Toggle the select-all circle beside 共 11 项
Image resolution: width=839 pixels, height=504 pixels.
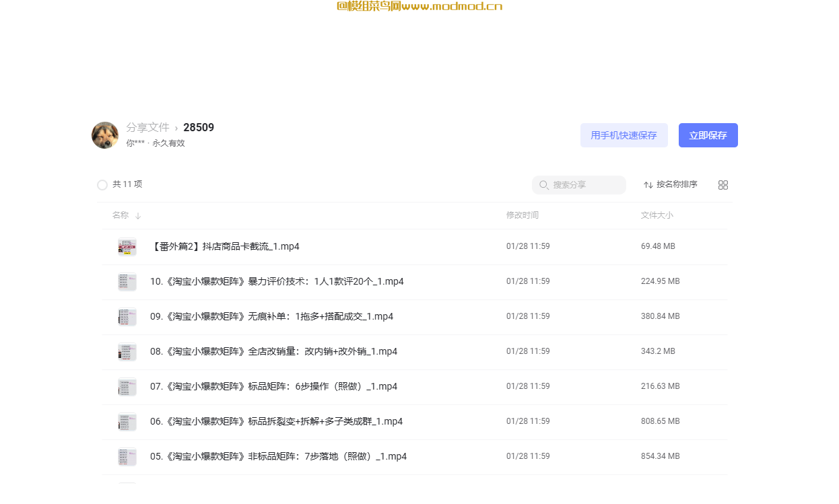tap(102, 185)
